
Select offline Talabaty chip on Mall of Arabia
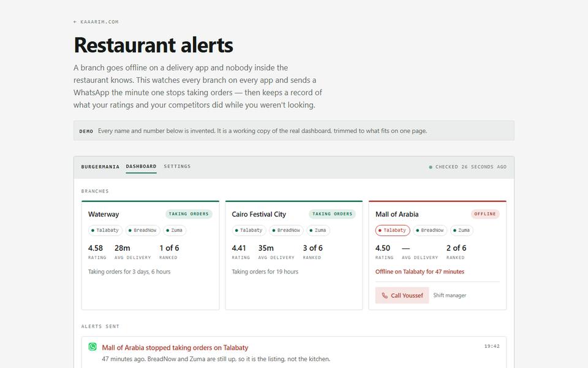pos(393,230)
